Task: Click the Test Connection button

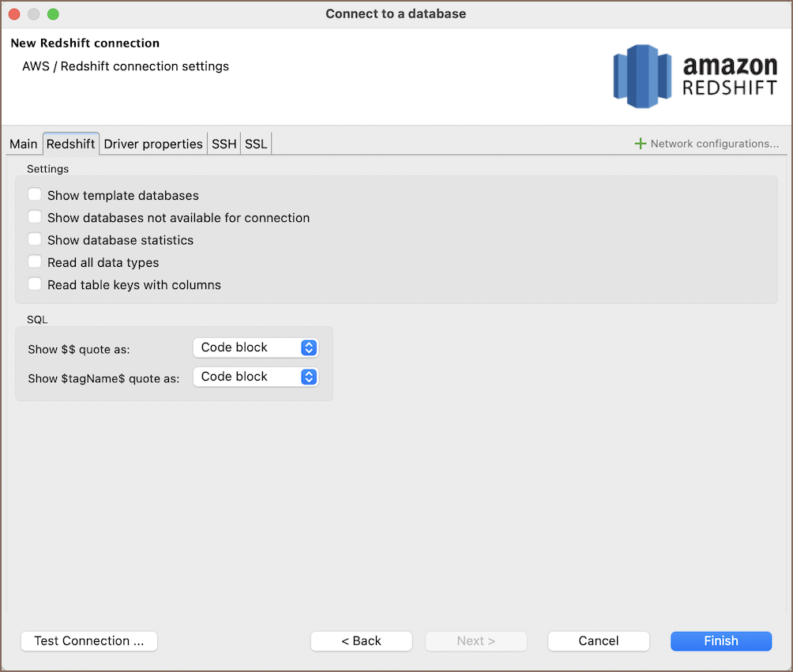Action: pyautogui.click(x=89, y=641)
